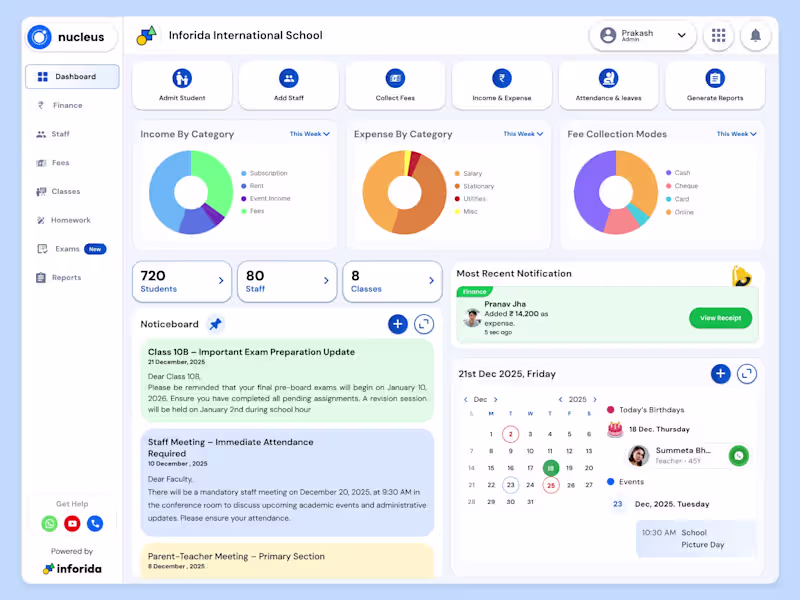Select December 25 on the calendar
Viewport: 800px width, 600px height.
(551, 485)
